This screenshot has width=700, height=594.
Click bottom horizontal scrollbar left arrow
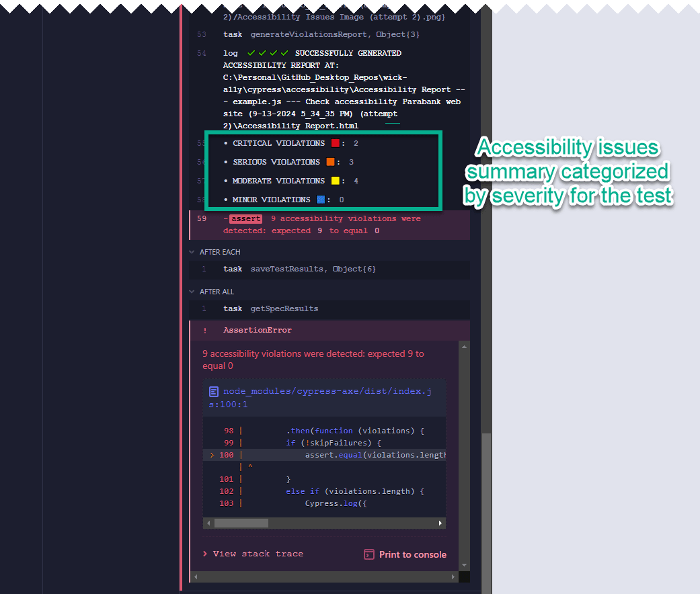[196, 577]
